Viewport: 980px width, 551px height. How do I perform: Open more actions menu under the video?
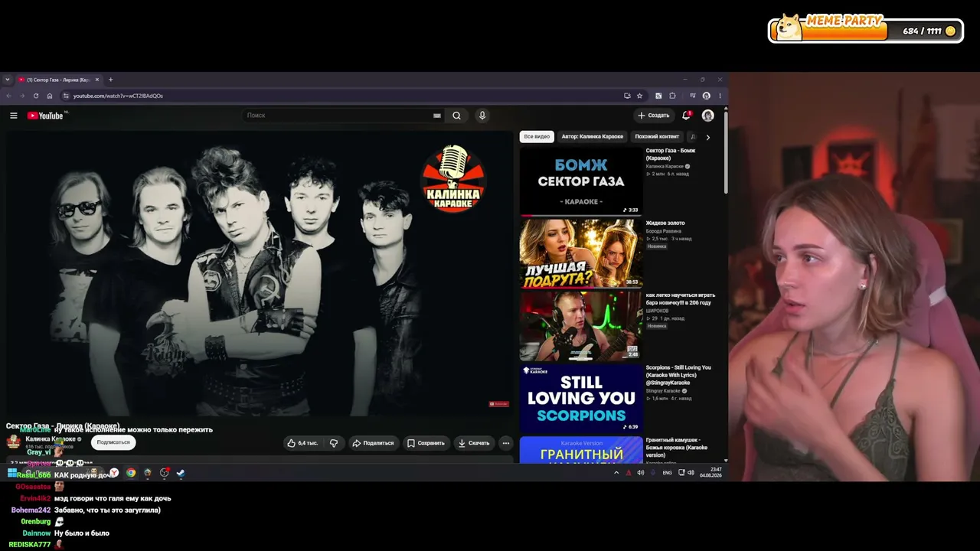[505, 443]
